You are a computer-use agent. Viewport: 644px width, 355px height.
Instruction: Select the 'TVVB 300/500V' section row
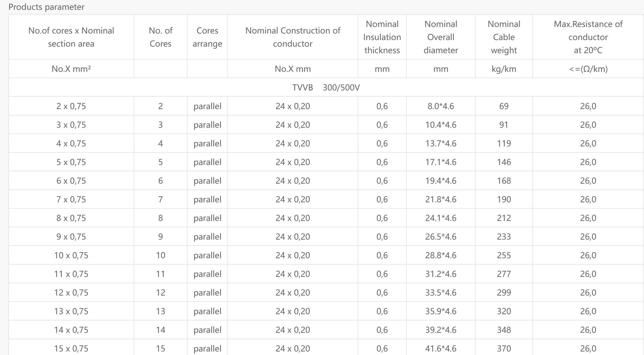click(x=326, y=87)
